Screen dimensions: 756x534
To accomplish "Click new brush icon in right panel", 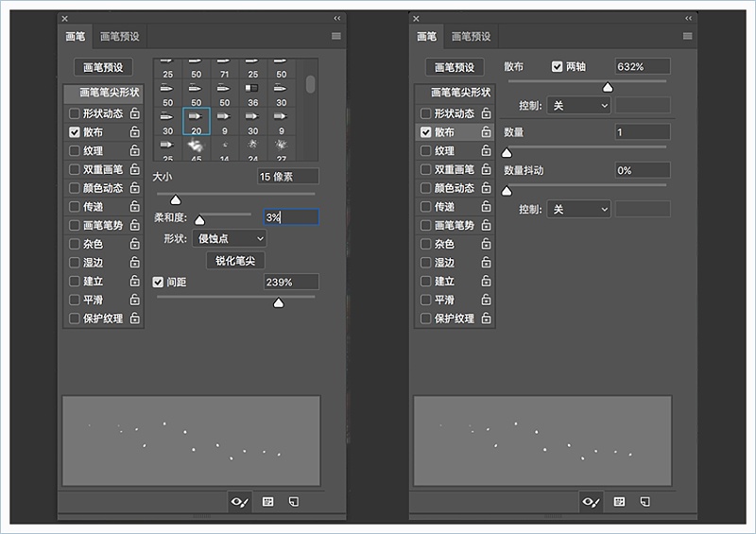I will [x=645, y=502].
